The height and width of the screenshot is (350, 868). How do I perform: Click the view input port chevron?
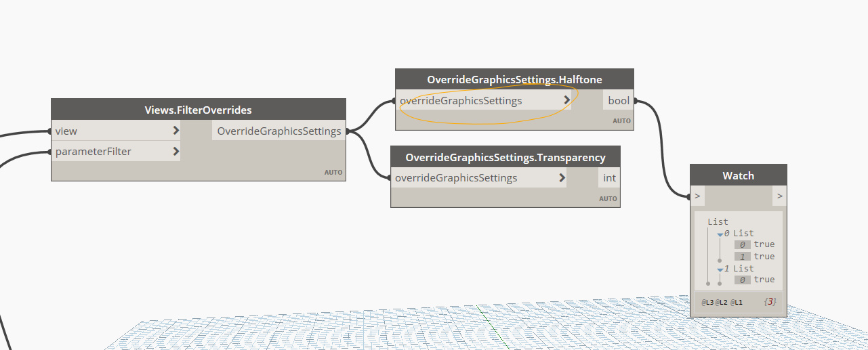tap(176, 131)
